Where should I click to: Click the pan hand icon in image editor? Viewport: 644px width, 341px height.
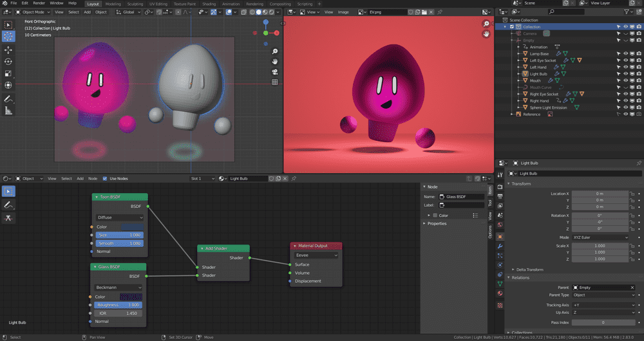(x=486, y=34)
